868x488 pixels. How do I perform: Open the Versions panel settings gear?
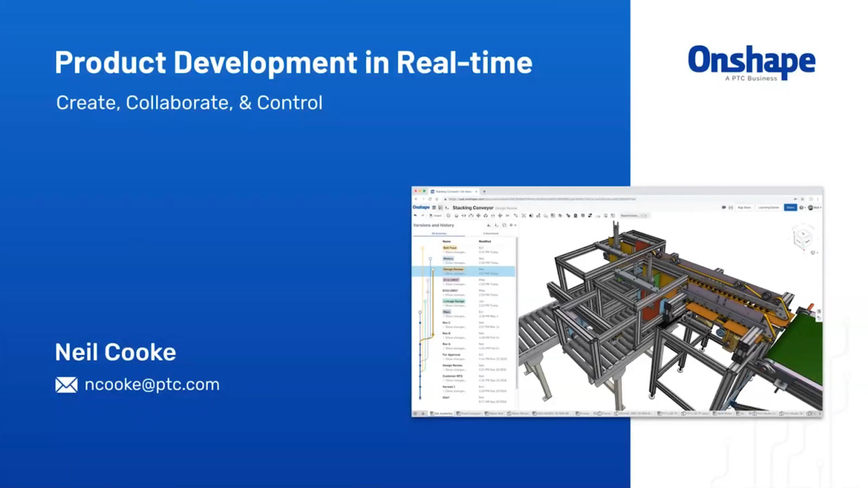pos(511,225)
